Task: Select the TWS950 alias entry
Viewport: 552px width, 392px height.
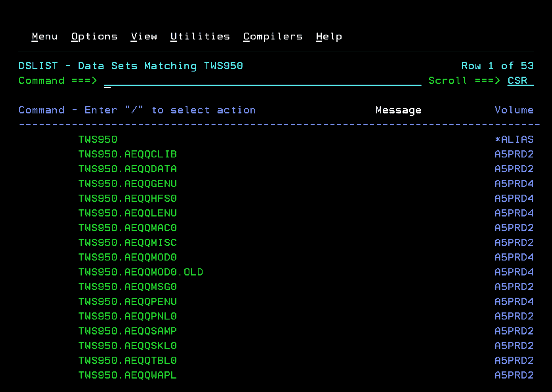Action: 98,140
